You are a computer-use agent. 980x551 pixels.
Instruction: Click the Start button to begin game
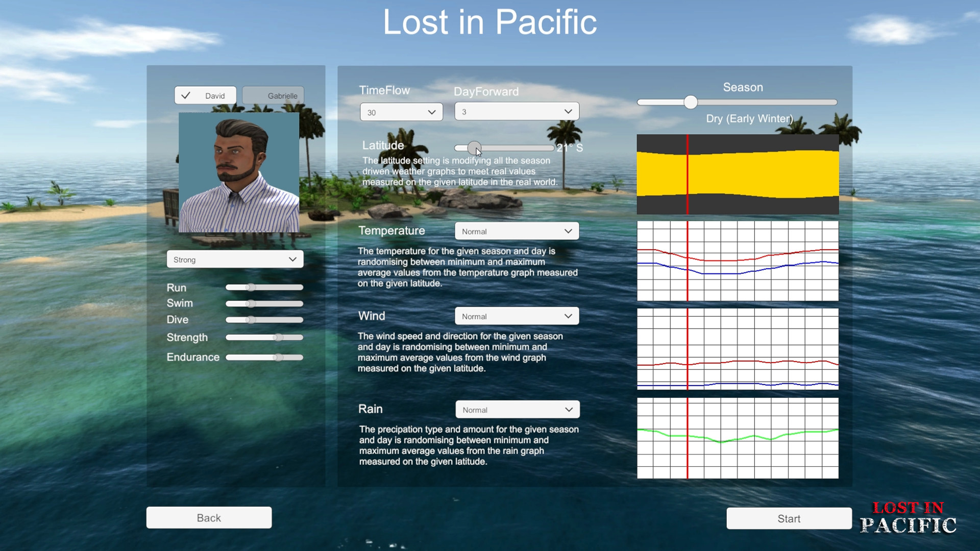pos(789,518)
